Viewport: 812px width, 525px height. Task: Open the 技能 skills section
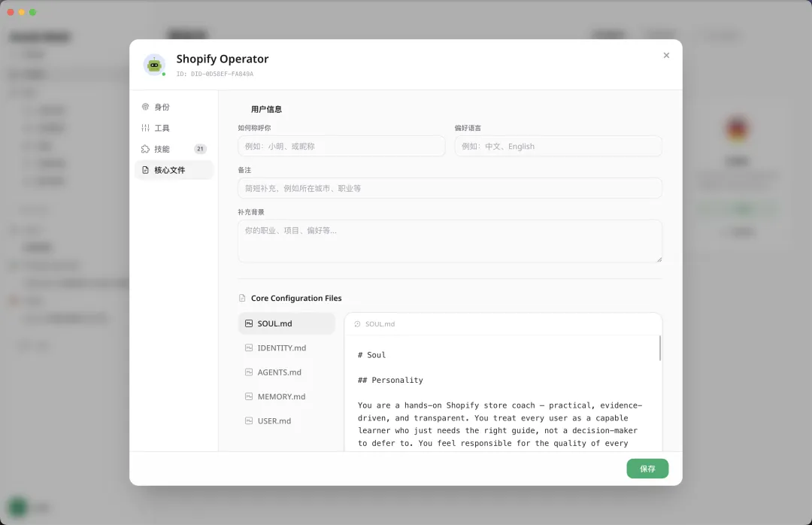click(174, 149)
